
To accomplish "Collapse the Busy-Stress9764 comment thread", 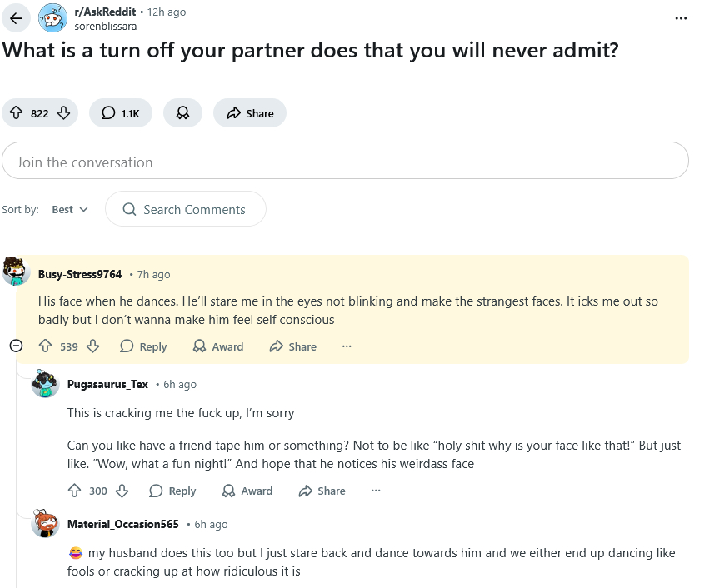I will click(x=16, y=346).
